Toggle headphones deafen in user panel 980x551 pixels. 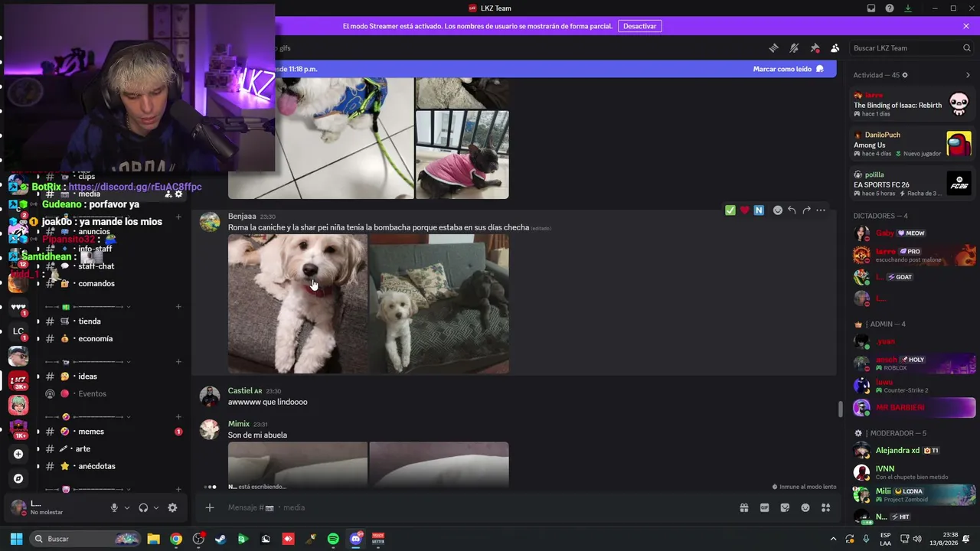tap(143, 507)
